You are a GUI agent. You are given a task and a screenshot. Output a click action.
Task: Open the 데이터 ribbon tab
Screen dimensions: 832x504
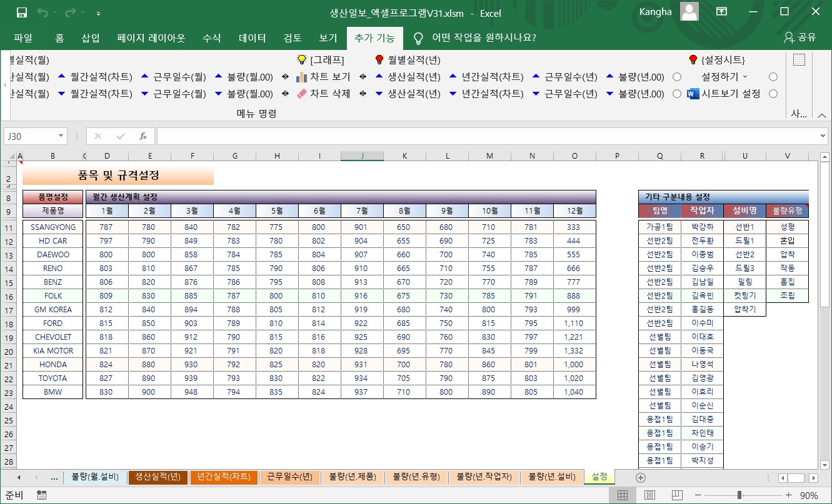[253, 37]
